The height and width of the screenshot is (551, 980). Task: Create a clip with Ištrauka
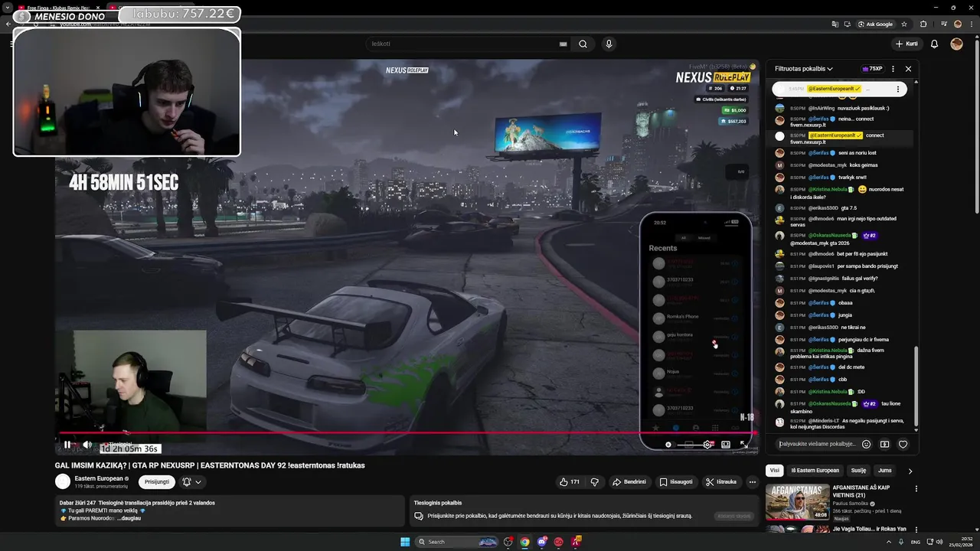[x=721, y=482]
